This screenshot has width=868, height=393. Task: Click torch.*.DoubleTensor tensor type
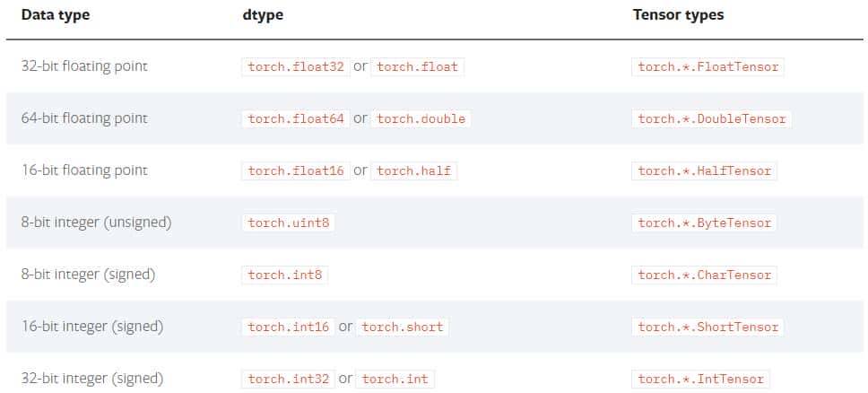point(711,118)
